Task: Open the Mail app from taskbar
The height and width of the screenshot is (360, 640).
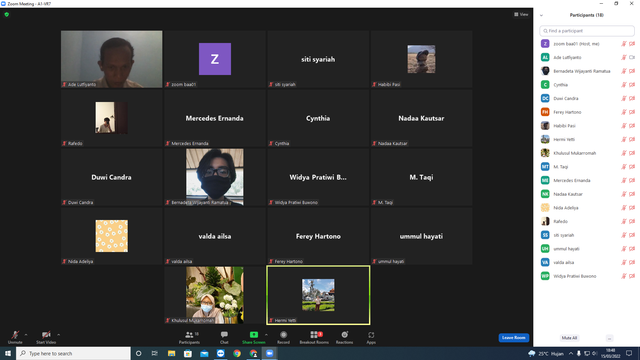Action: tap(204, 353)
